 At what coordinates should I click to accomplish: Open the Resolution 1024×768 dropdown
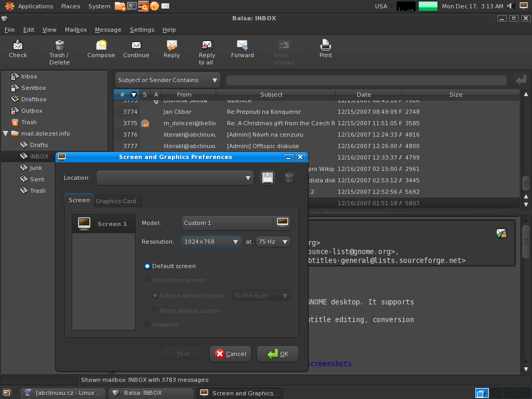(x=211, y=242)
